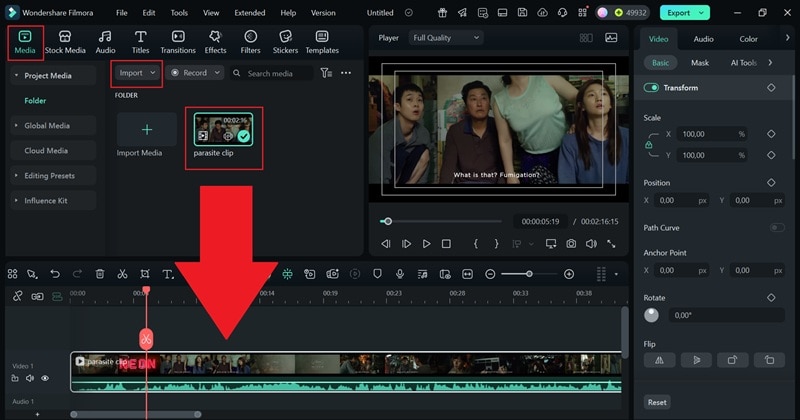The height and width of the screenshot is (420, 800).
Task: Expand the Global Media tree item
Action: (16, 126)
